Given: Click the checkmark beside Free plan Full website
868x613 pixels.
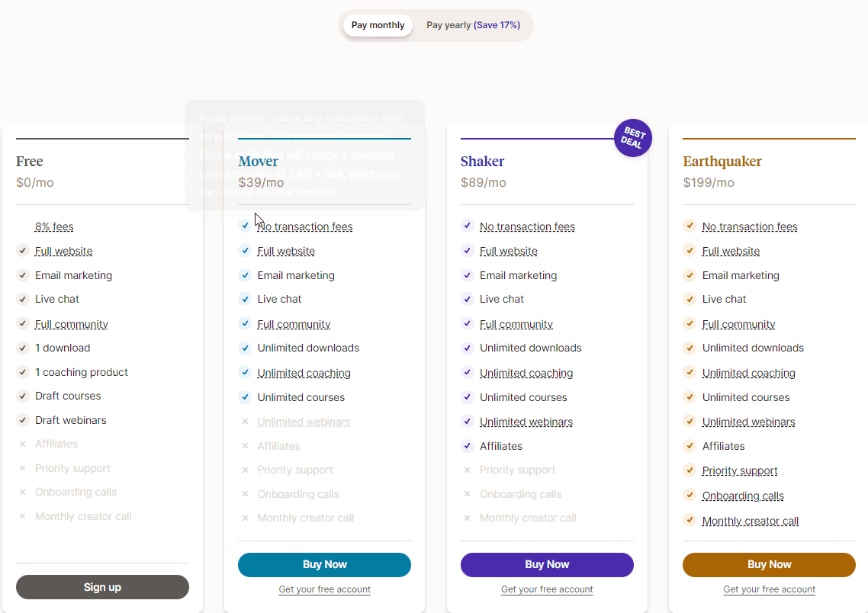Looking at the screenshot, I should coord(22,251).
